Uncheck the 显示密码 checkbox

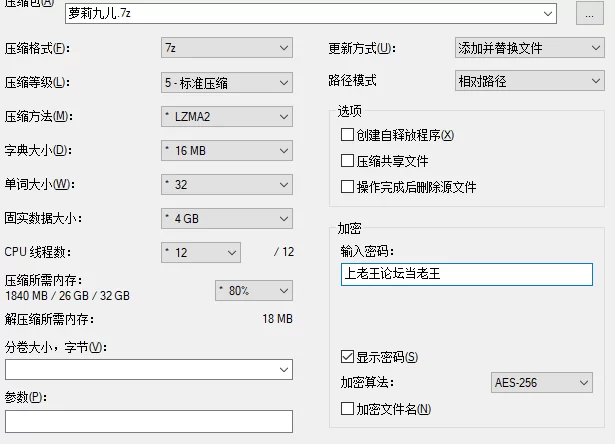347,357
